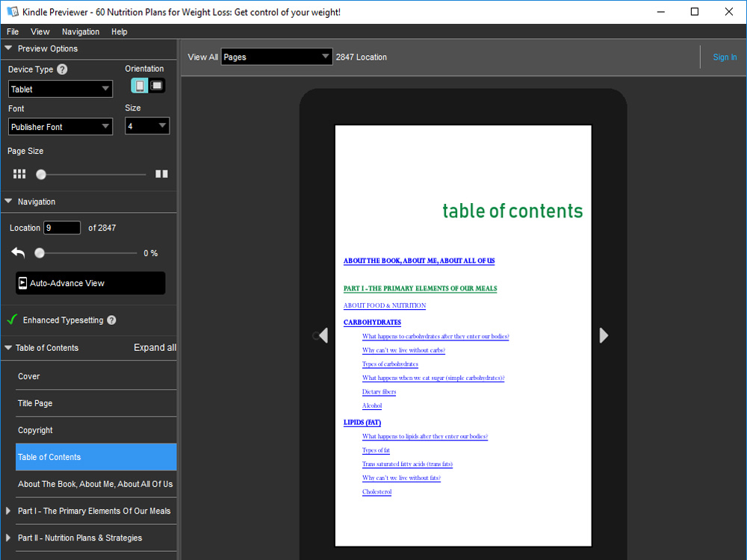This screenshot has width=747, height=560.
Task: Click the 'Dietary fibers' link
Action: [x=379, y=391]
